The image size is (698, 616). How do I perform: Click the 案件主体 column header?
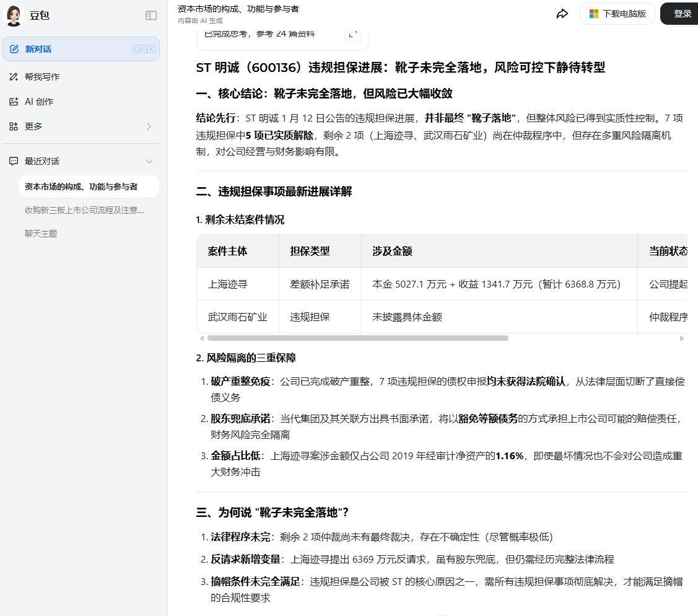(x=238, y=251)
